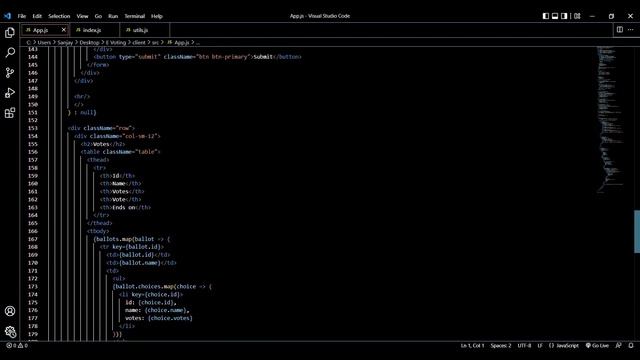Image resolution: width=640 pixels, height=360 pixels.
Task: Open the Accounts menu icon
Action: [10, 311]
